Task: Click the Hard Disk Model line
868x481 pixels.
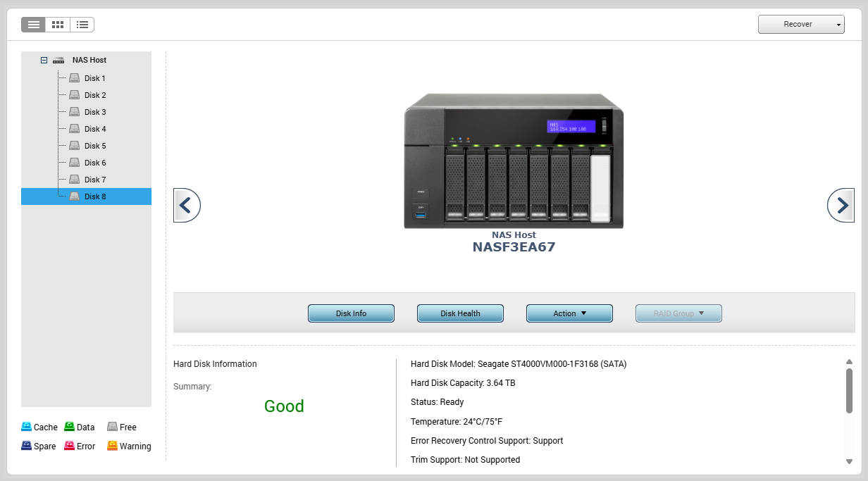Action: [x=519, y=364]
